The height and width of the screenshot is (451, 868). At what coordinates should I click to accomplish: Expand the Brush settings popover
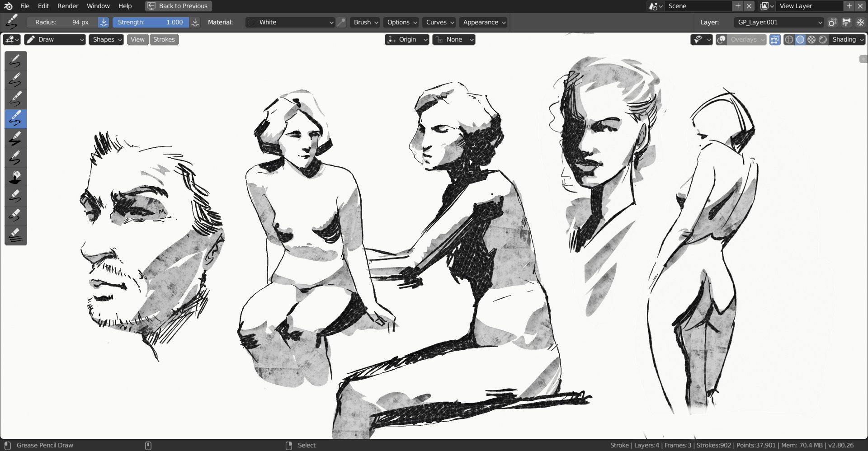coord(365,22)
